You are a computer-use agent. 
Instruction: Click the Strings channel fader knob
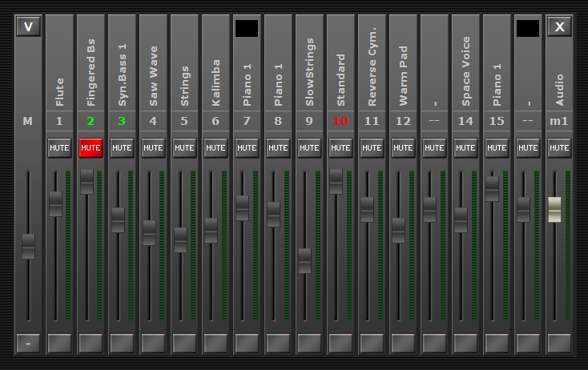coord(181,240)
